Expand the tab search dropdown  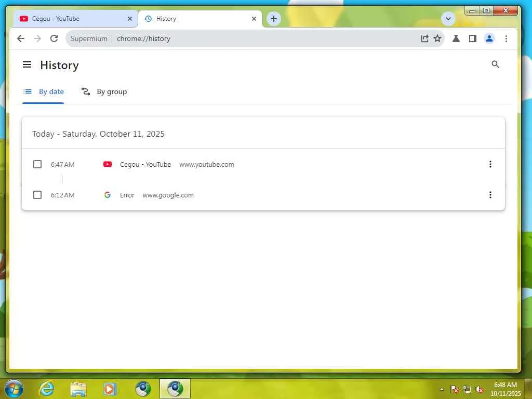448,19
